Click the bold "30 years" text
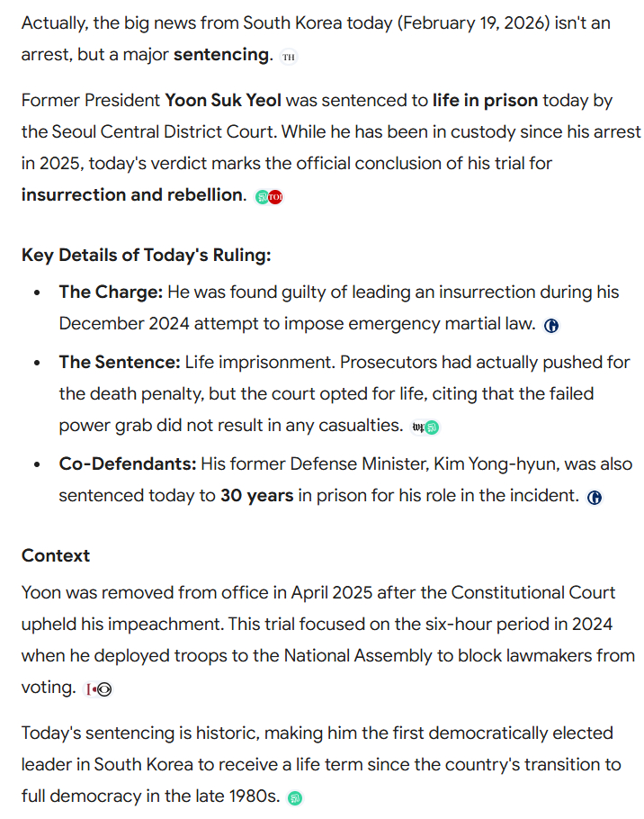Image resolution: width=644 pixels, height=819 pixels. 256,495
